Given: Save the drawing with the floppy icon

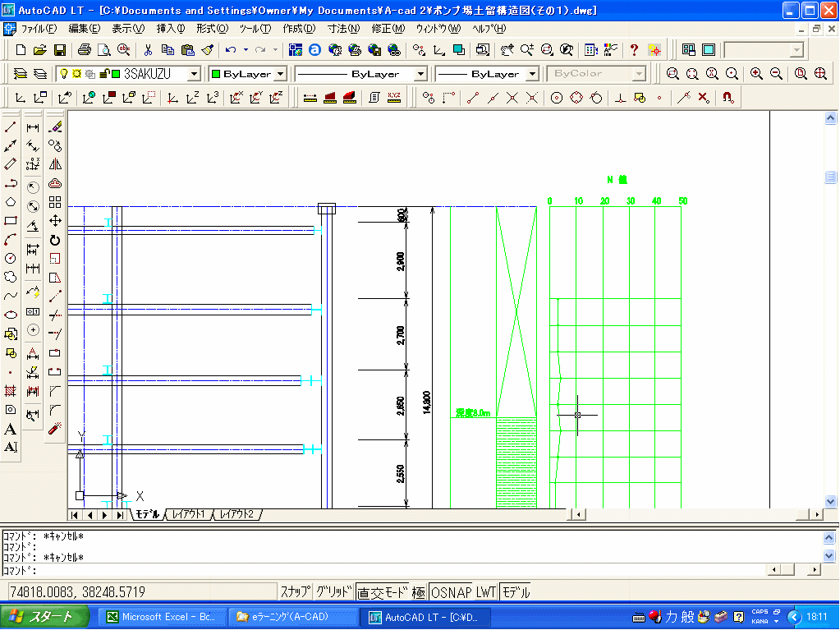Looking at the screenshot, I should (59, 50).
